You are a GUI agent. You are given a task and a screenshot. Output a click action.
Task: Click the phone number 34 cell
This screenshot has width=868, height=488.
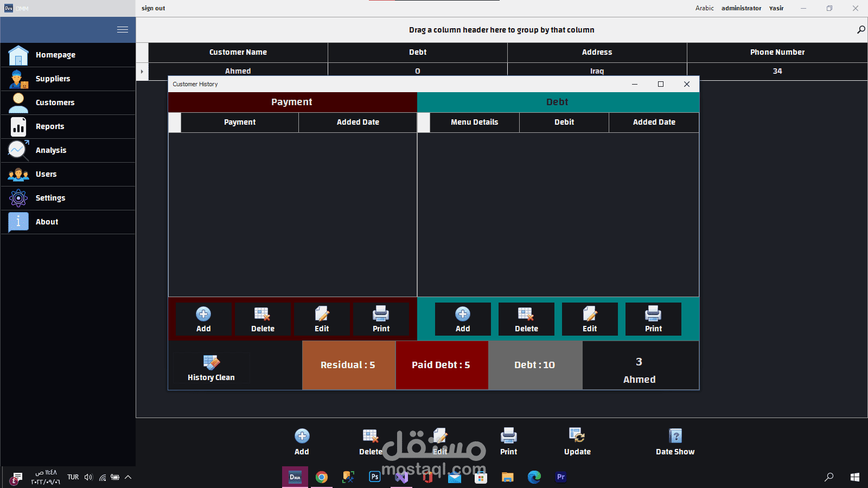[x=777, y=71]
